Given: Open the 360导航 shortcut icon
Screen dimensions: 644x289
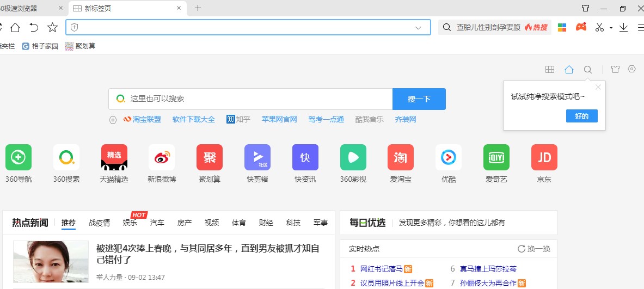Looking at the screenshot, I should pos(19,157).
